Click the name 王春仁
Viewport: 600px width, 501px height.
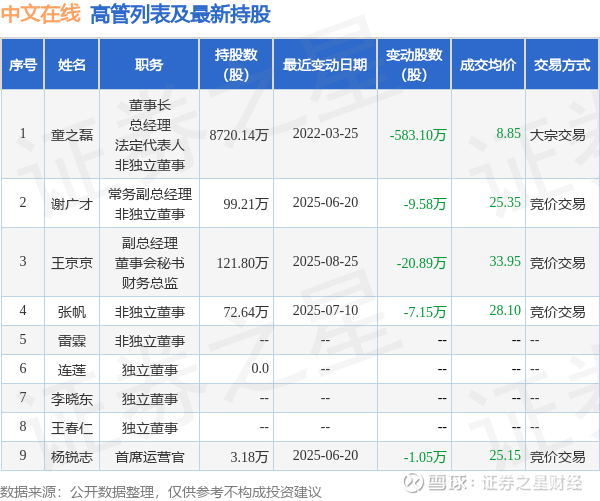click(x=72, y=428)
